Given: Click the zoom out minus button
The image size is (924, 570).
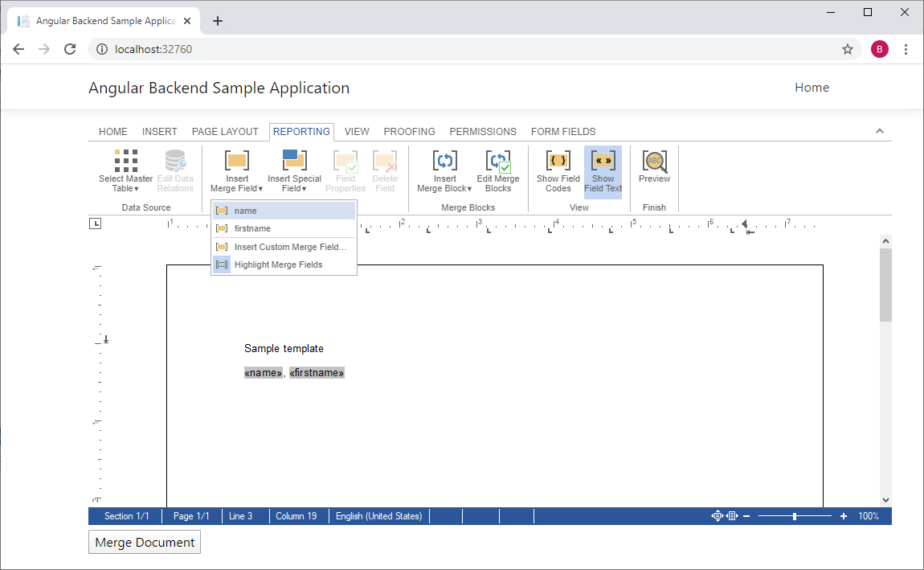Looking at the screenshot, I should pos(746,516).
